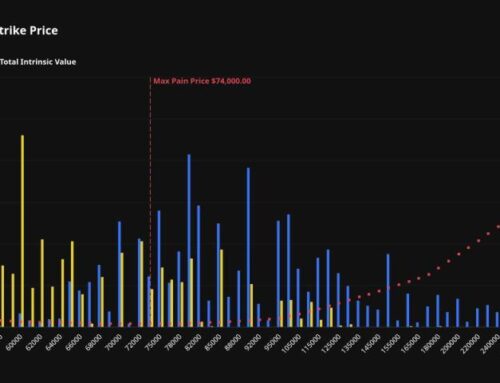
Task: Click the tall blue bar at 90000 strike
Action: tap(248, 247)
